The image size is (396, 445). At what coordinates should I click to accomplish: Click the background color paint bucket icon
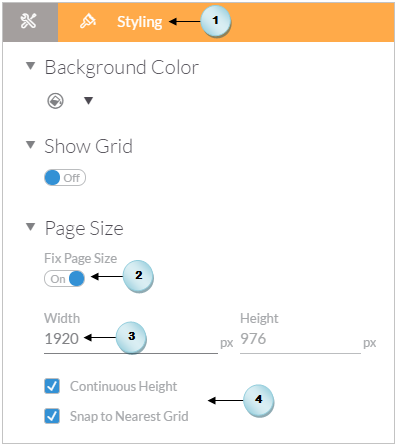[x=55, y=101]
